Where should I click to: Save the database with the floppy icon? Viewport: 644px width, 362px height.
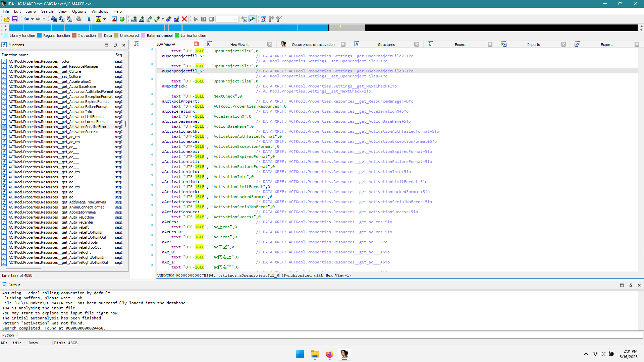coord(15,19)
